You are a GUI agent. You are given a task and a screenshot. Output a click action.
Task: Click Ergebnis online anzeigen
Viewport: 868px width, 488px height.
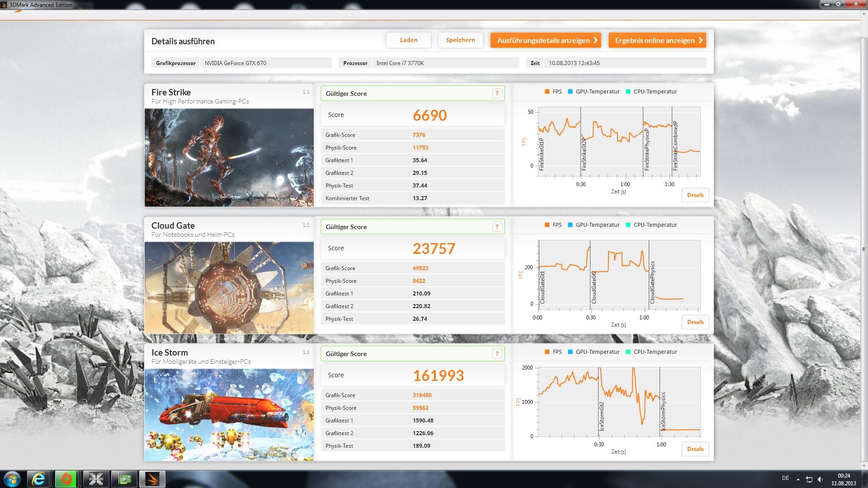point(657,40)
